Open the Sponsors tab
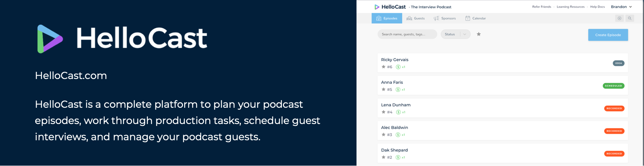The height and width of the screenshot is (166, 644). point(445,18)
